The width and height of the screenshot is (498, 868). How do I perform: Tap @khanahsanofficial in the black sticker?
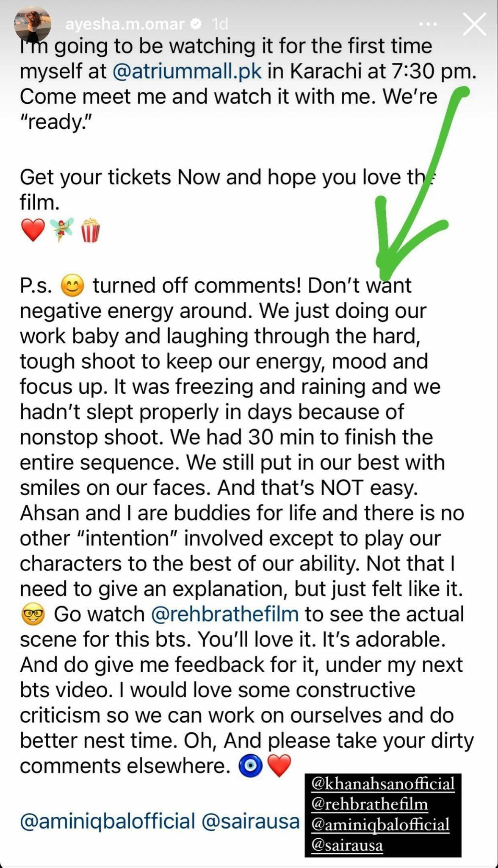point(383,784)
